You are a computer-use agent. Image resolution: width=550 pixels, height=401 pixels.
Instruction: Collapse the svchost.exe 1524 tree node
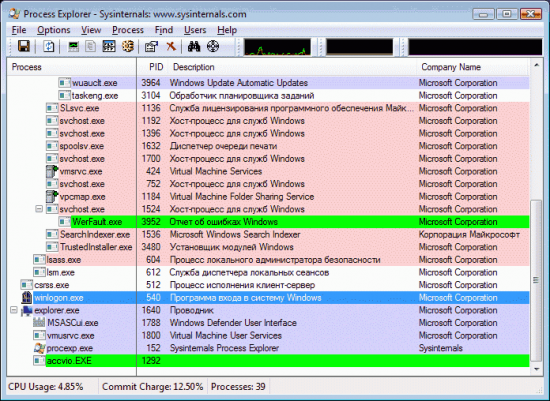[x=39, y=209]
